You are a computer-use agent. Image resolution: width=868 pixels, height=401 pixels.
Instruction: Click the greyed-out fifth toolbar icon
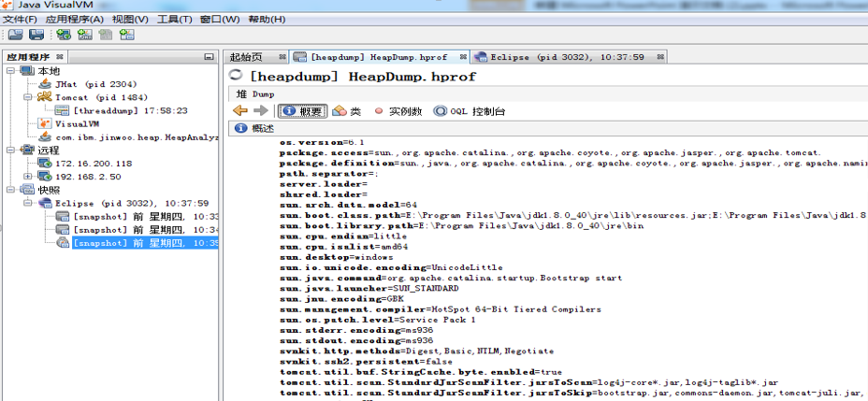pyautogui.click(x=106, y=35)
